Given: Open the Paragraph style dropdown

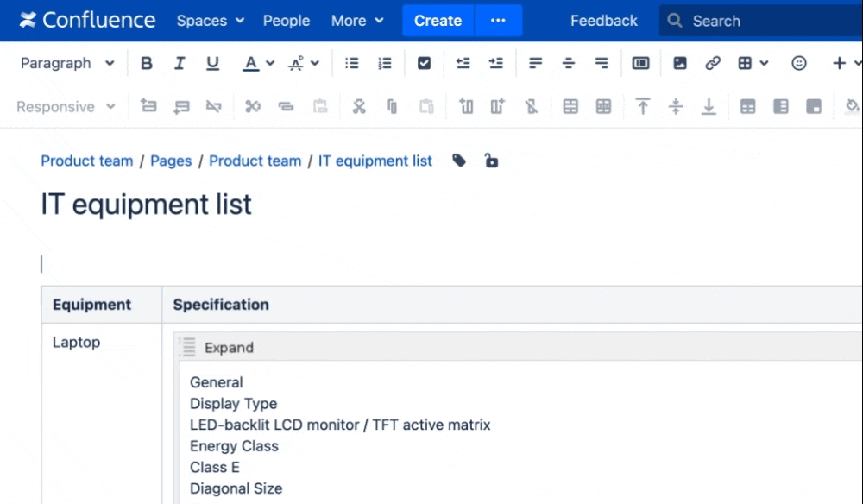Looking at the screenshot, I should (67, 63).
